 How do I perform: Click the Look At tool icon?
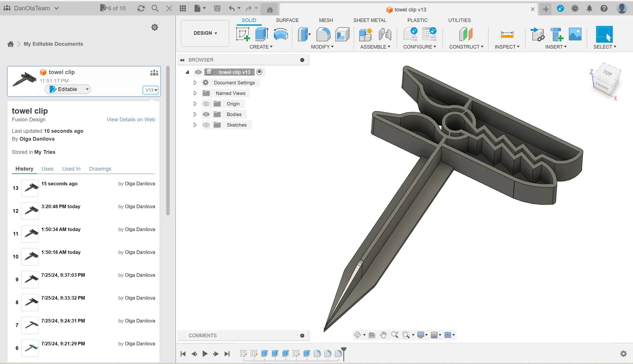click(372, 335)
